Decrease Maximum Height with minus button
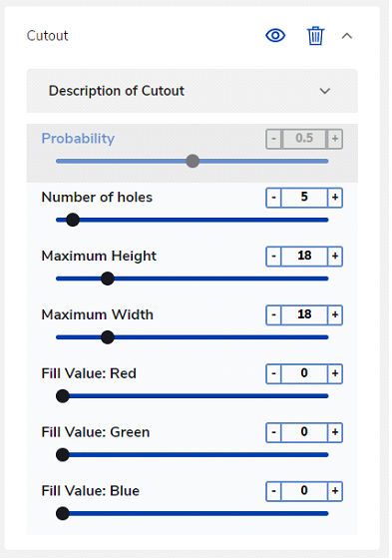 tap(274, 257)
